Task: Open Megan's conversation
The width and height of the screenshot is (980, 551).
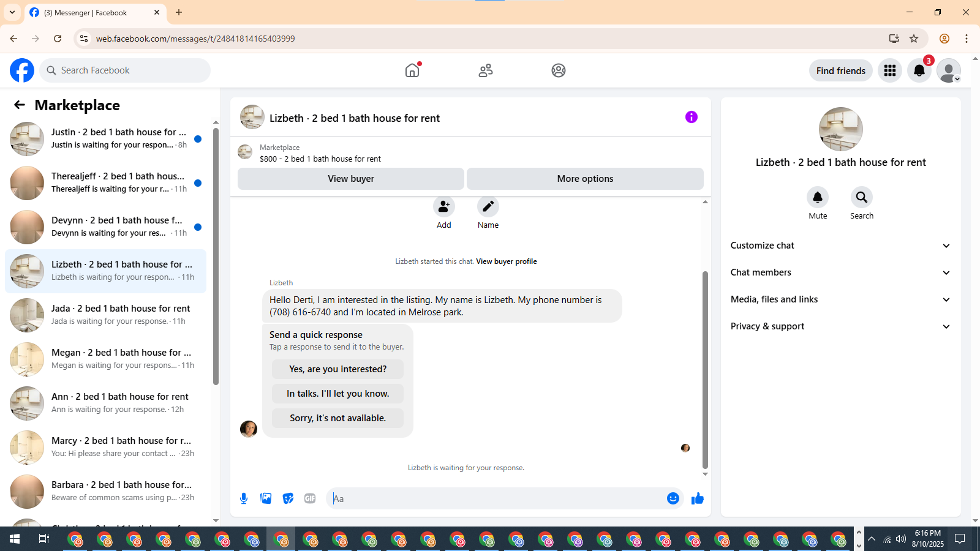Action: [106, 359]
